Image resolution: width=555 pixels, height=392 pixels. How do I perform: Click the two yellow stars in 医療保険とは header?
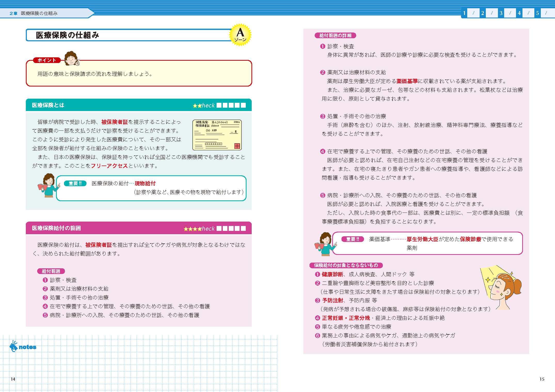pos(197,106)
